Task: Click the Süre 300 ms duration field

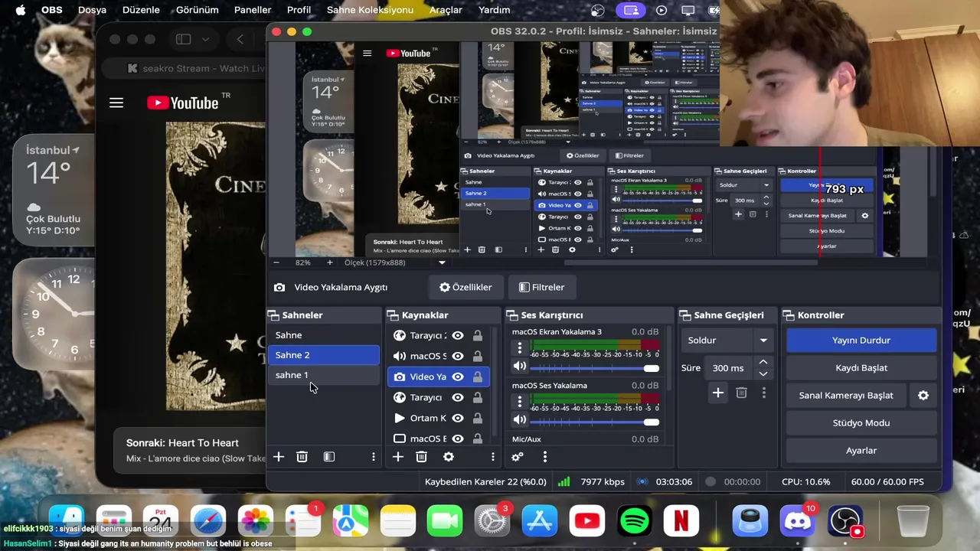Action: [728, 368]
